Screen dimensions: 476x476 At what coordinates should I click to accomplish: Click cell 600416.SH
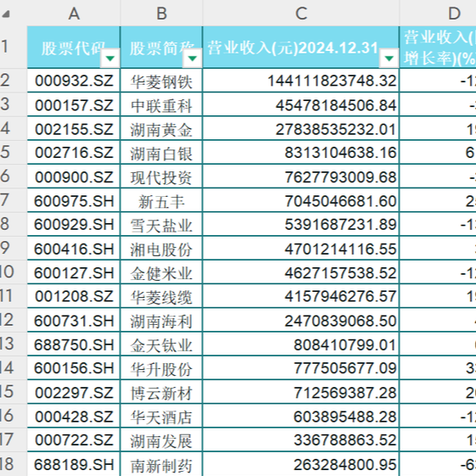click(x=74, y=248)
